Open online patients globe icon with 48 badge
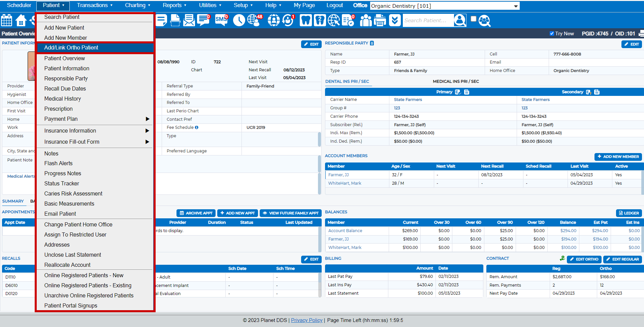Screen dimensions: 644x327 (x=255, y=20)
